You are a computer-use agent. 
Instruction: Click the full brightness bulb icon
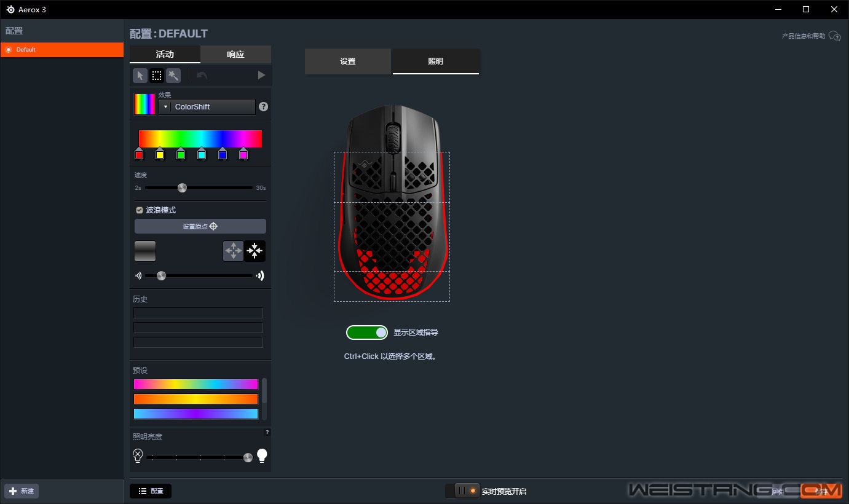coord(262,455)
